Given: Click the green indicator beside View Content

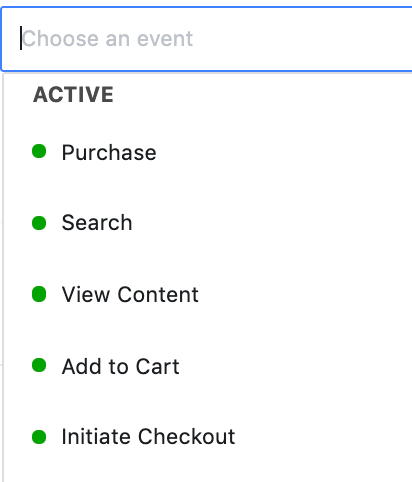Looking at the screenshot, I should click(x=39, y=294).
